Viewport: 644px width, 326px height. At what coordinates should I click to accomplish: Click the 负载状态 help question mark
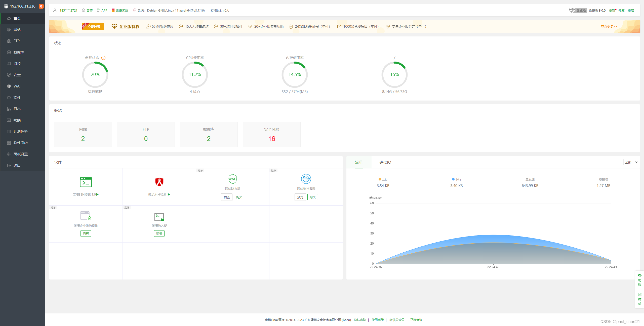(104, 58)
